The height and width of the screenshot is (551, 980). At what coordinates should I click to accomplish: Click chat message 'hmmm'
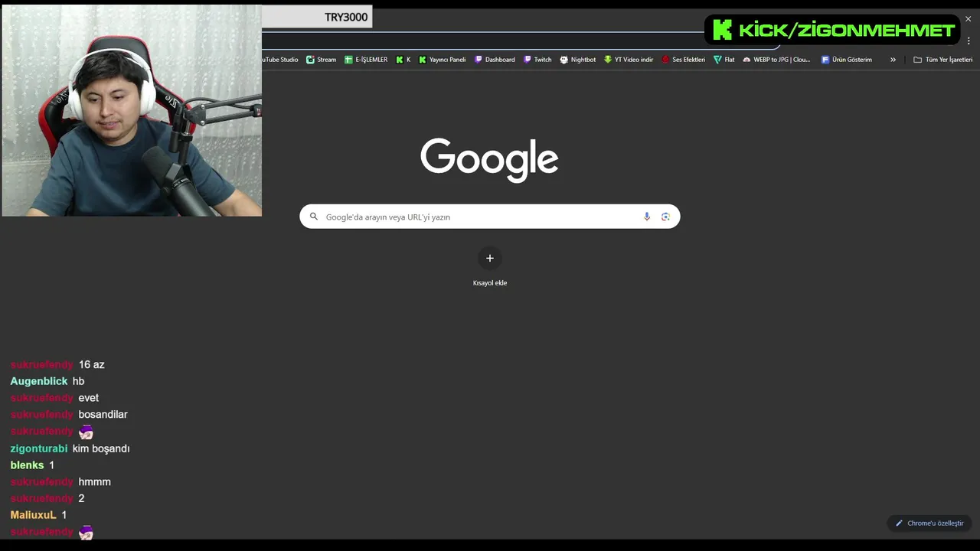point(94,482)
